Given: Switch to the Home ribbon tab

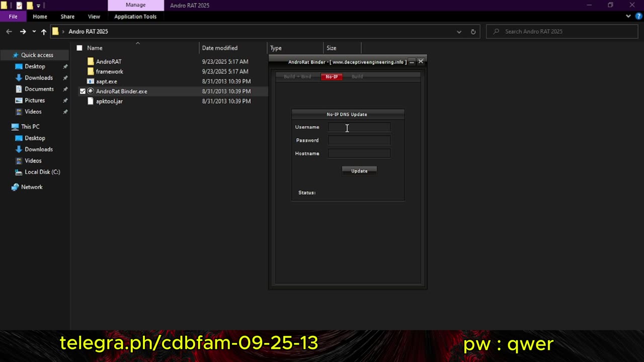Looking at the screenshot, I should (x=40, y=16).
